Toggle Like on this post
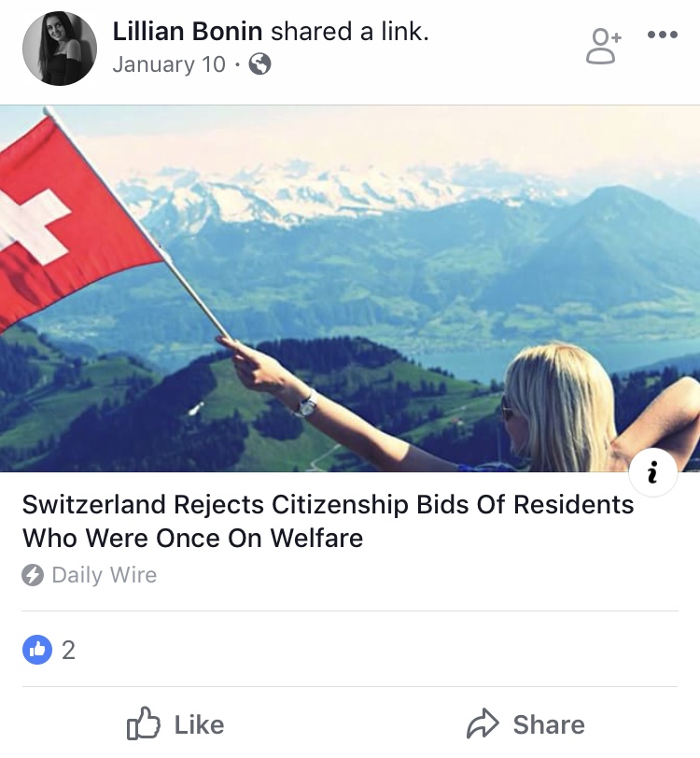700x758 pixels. (175, 723)
